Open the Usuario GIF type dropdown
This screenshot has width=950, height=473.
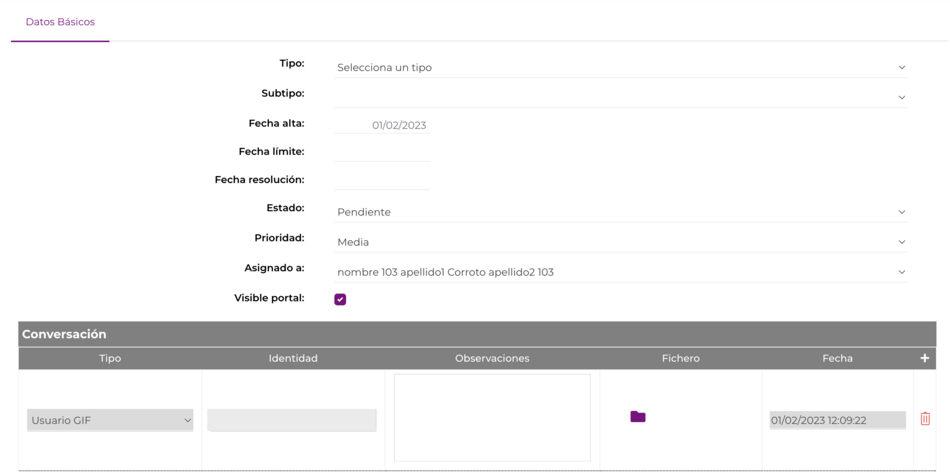pos(110,420)
